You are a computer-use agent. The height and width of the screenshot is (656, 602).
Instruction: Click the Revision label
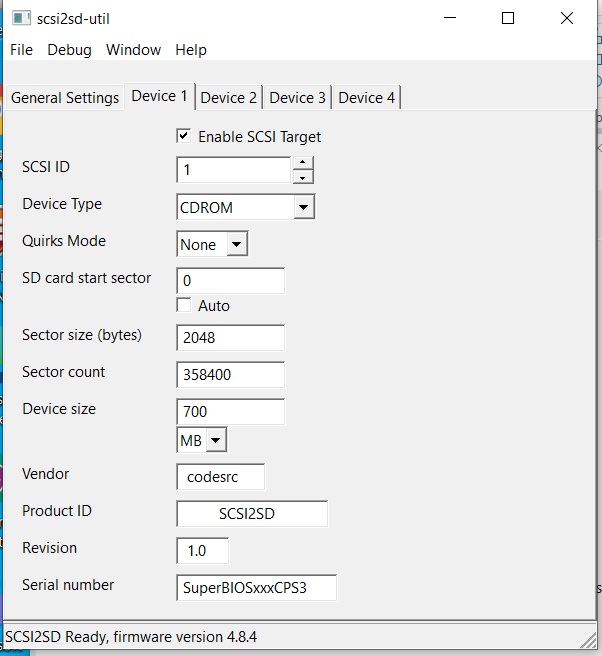coord(49,548)
